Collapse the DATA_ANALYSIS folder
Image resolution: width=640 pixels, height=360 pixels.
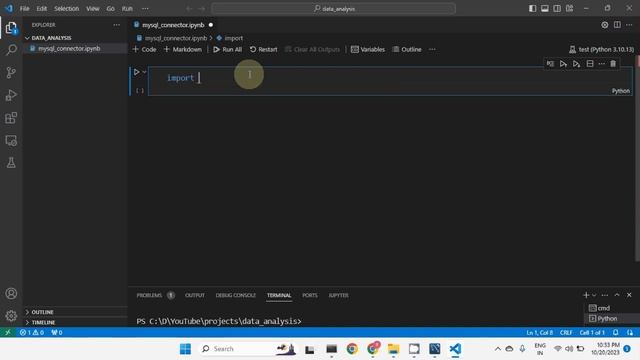(51, 38)
